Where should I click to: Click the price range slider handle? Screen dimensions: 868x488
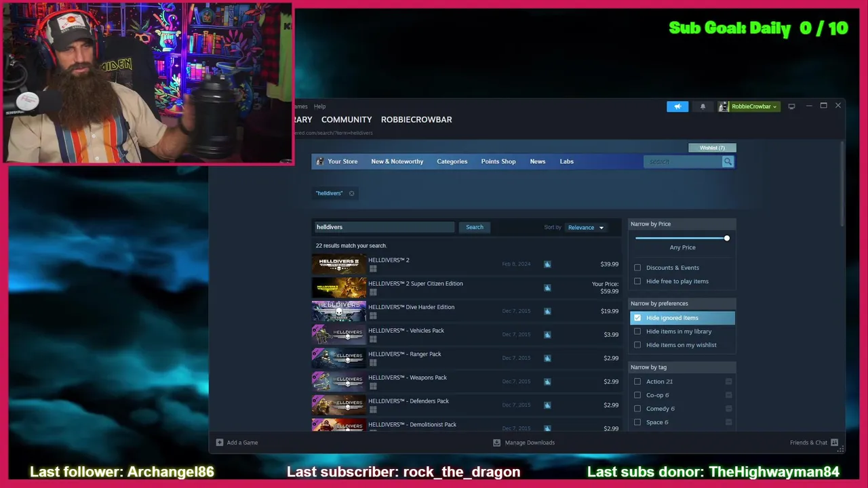point(727,238)
